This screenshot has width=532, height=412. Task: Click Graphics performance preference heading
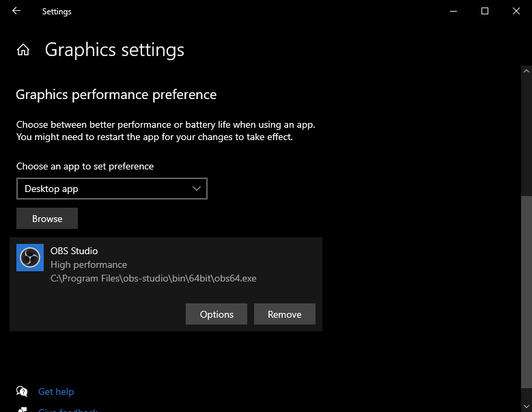(x=116, y=95)
